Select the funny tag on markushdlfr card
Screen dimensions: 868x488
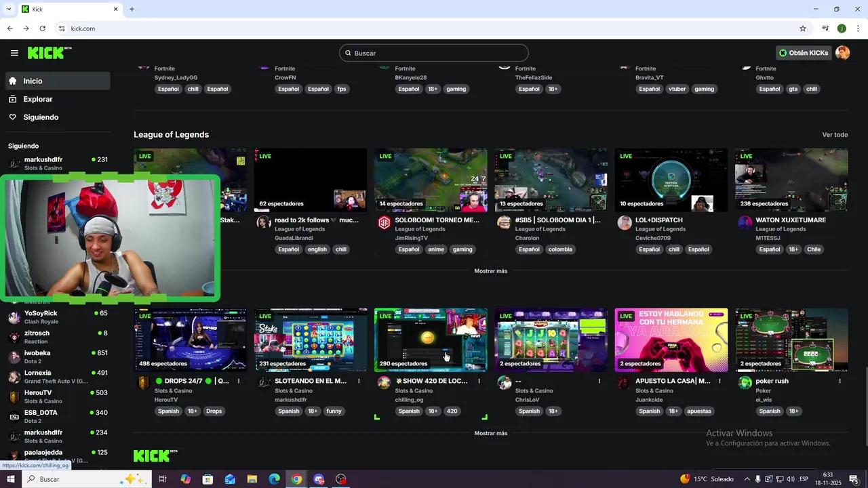334,411
